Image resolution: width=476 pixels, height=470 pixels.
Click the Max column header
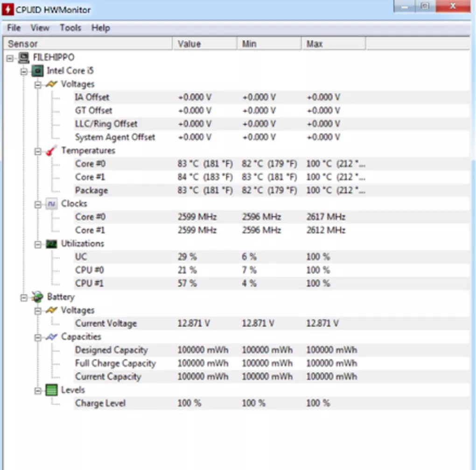point(333,44)
